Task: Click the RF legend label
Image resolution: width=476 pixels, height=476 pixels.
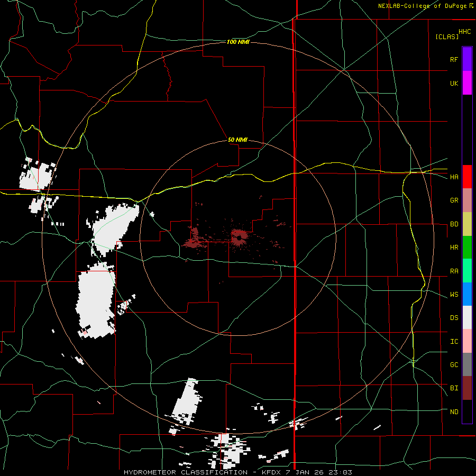Action: [454, 59]
